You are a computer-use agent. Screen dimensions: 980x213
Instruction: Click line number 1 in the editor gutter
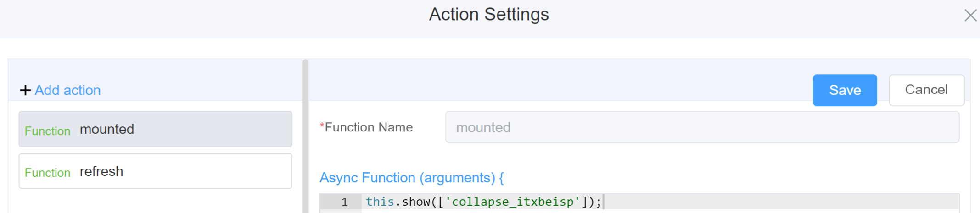[x=344, y=202]
